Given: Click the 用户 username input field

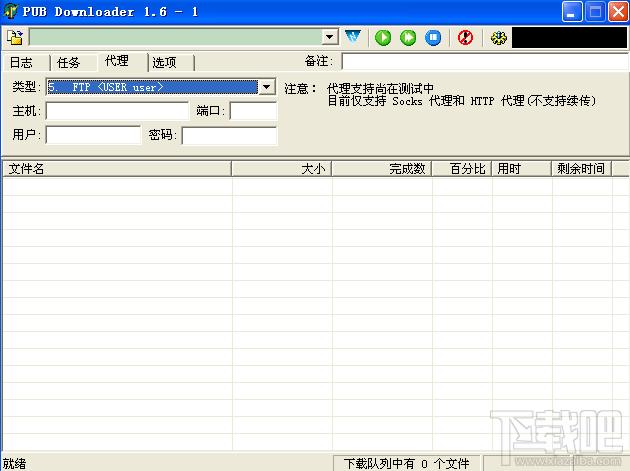Looking at the screenshot, I should point(94,135).
